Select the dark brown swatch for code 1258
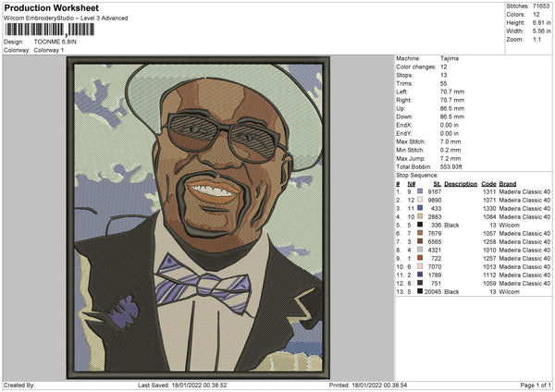 coord(420,241)
